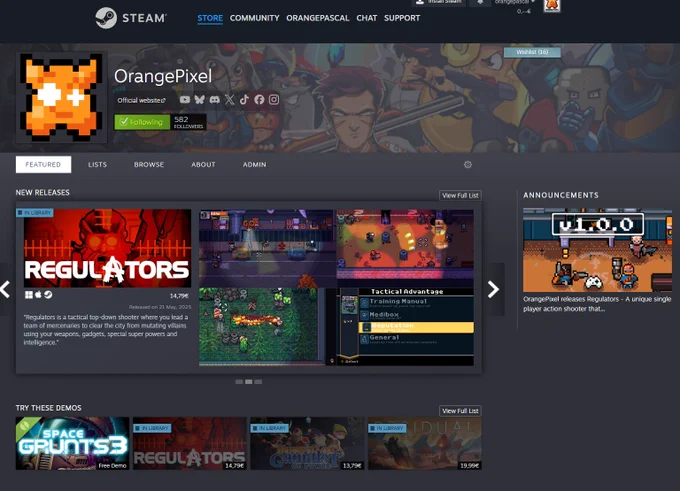Click the Install Steam button
Screen dimensions: 680x491
pos(438,2)
